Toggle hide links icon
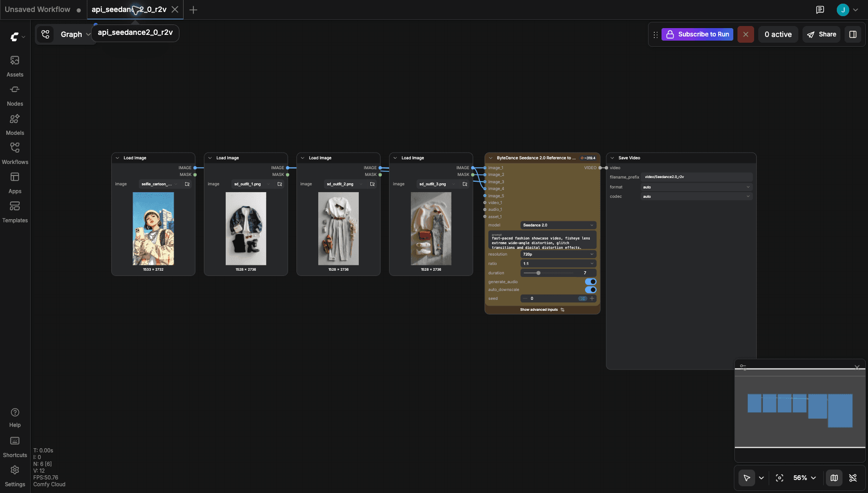The height and width of the screenshot is (493, 868). 853,478
